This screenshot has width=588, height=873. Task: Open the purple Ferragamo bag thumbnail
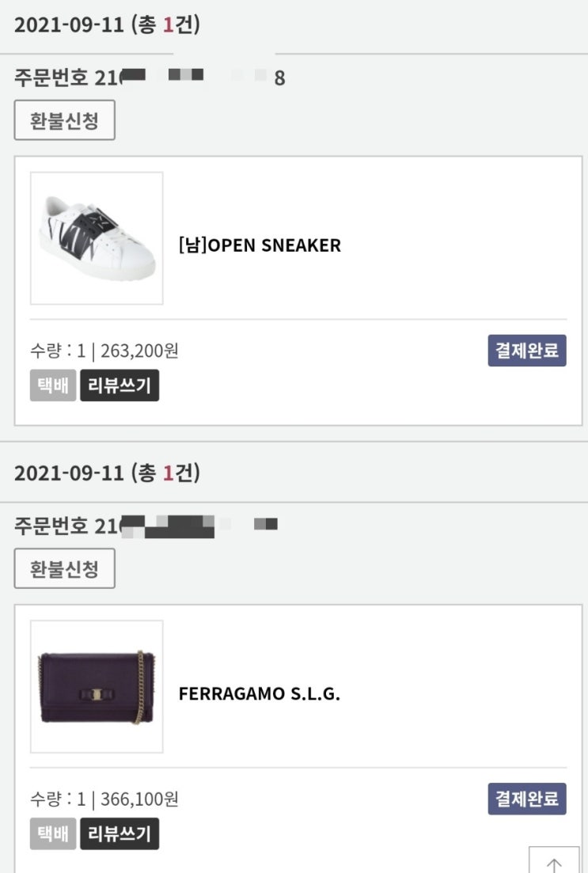[x=97, y=686]
